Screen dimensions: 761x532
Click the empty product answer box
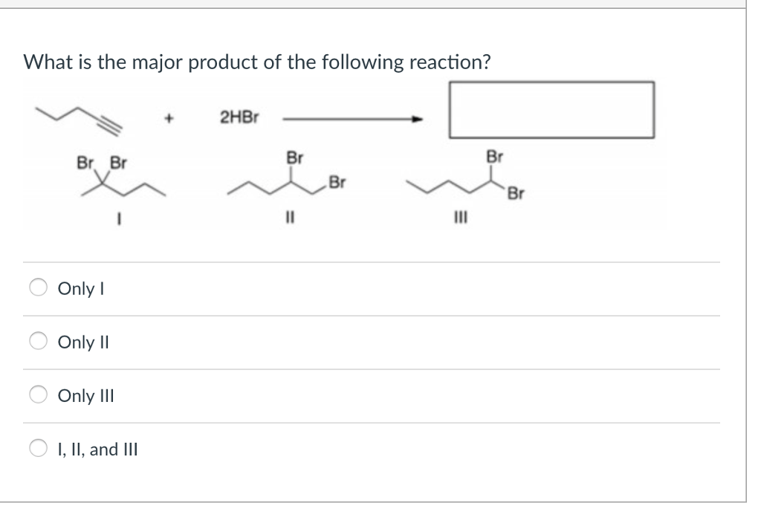click(551, 108)
